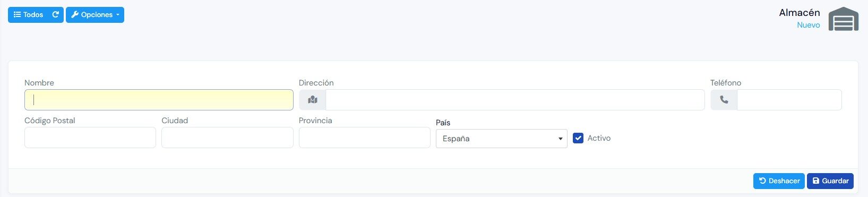The image size is (868, 197).
Task: Click the map icon beside Dirección field
Action: click(313, 100)
